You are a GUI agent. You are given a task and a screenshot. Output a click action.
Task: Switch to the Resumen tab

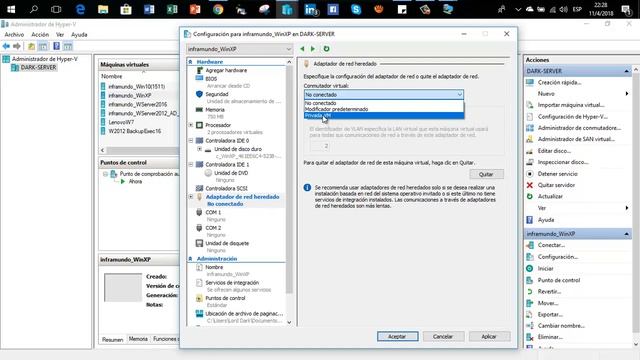click(112, 339)
